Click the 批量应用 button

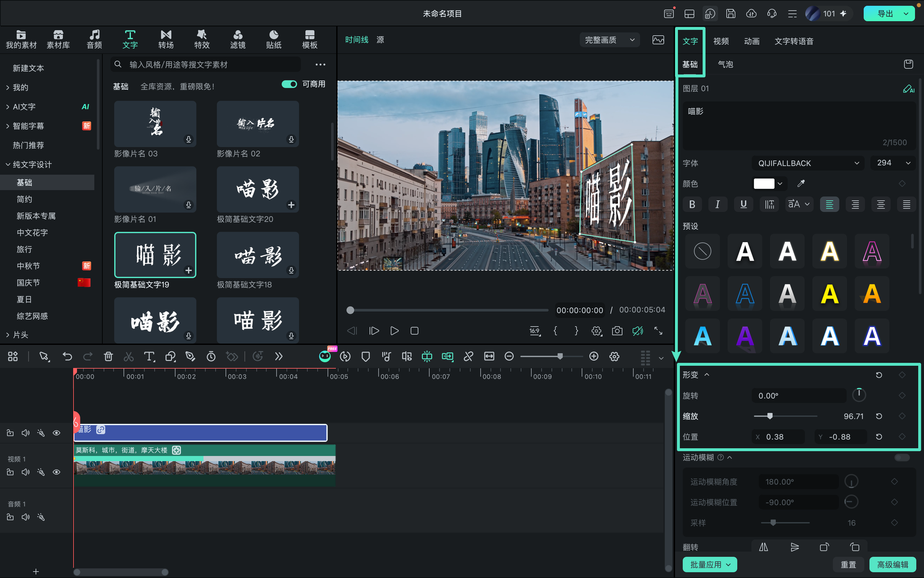tap(709, 564)
